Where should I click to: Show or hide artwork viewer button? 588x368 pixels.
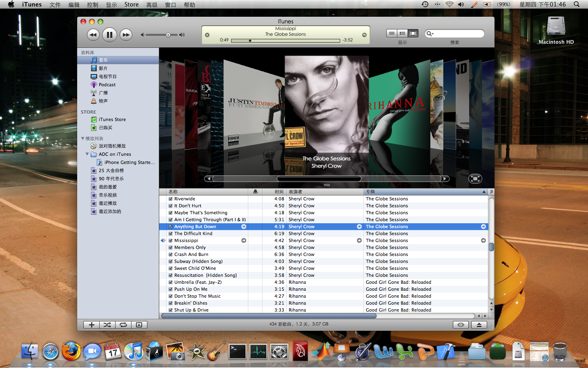(139, 325)
